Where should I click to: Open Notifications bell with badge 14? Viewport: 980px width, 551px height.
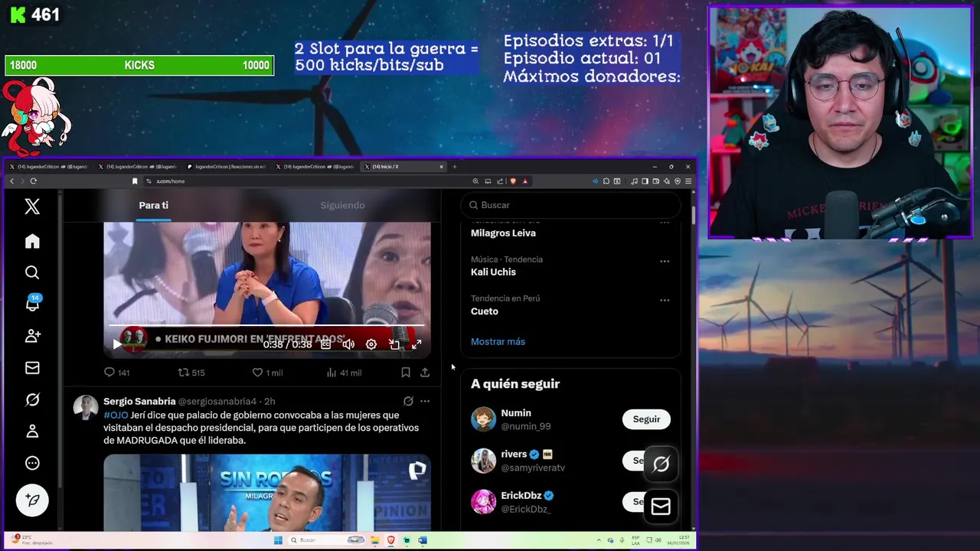(x=32, y=303)
